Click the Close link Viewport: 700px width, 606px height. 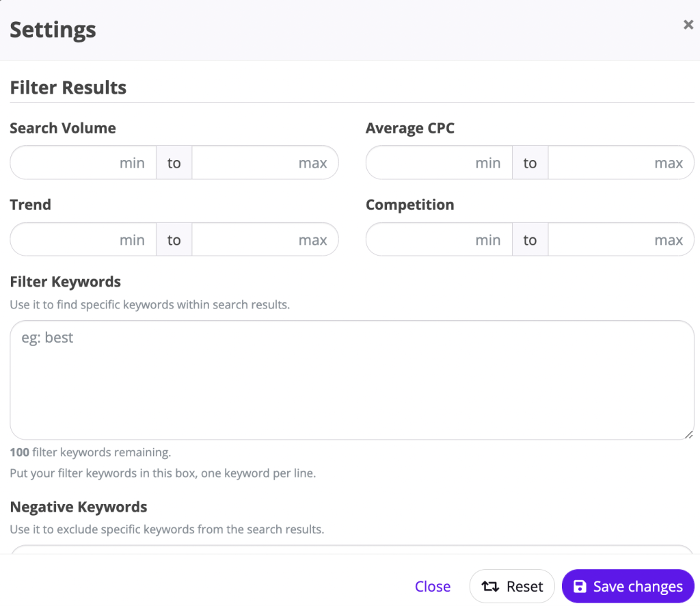coord(433,586)
